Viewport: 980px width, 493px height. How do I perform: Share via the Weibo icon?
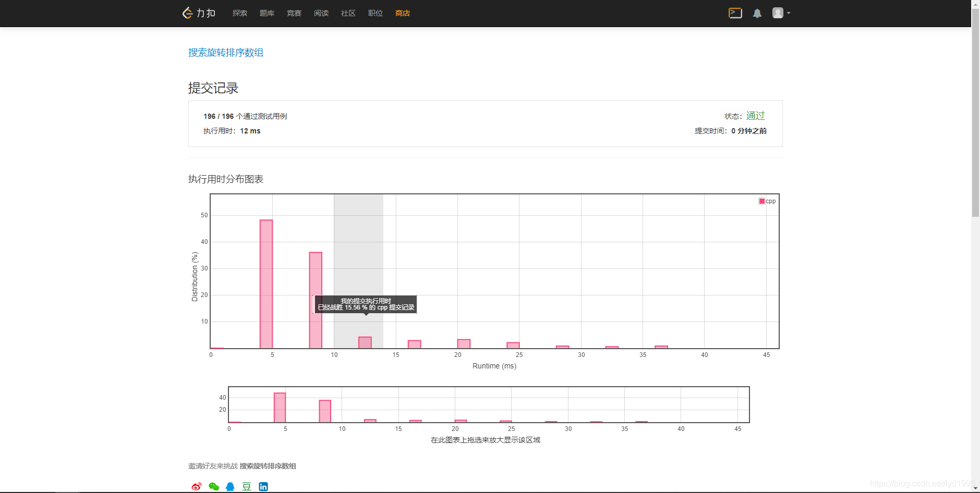[196, 486]
